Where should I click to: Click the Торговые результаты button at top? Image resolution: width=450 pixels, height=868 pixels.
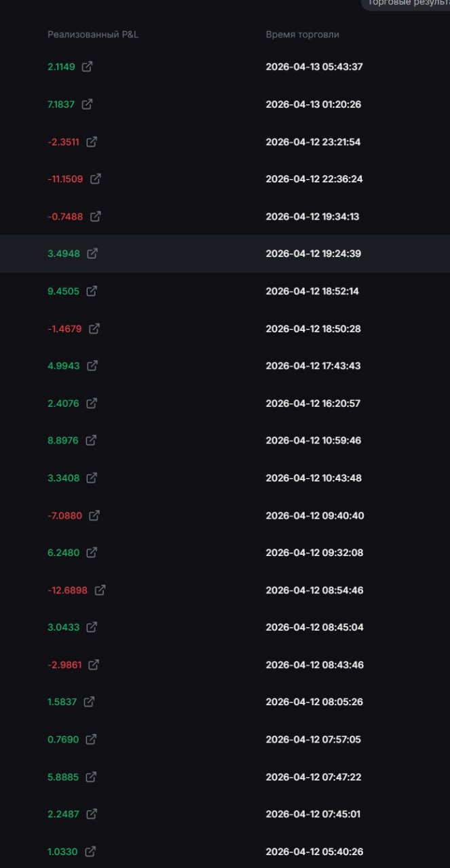coord(407,4)
